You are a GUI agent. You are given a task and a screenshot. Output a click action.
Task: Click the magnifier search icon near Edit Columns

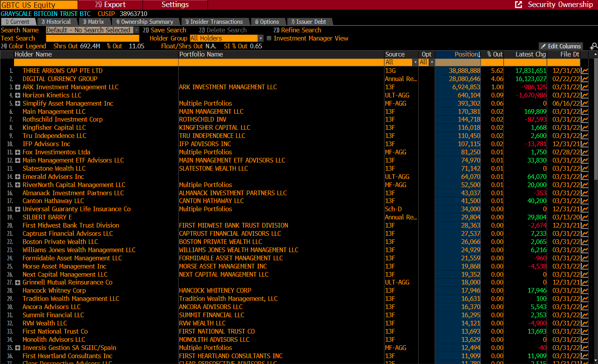click(594, 46)
